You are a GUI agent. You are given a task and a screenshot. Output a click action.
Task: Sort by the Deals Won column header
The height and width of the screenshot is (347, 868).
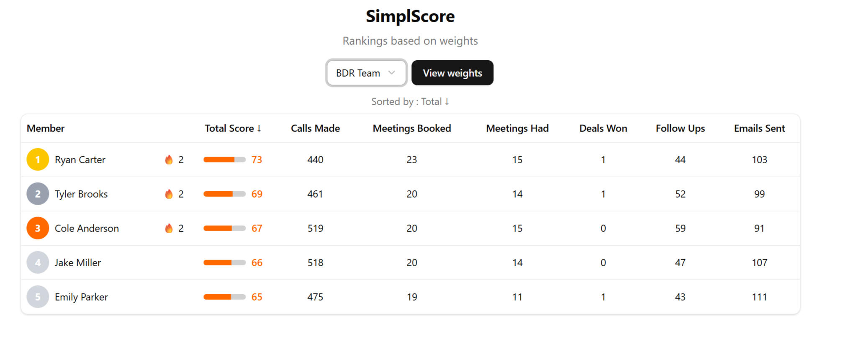tap(603, 129)
